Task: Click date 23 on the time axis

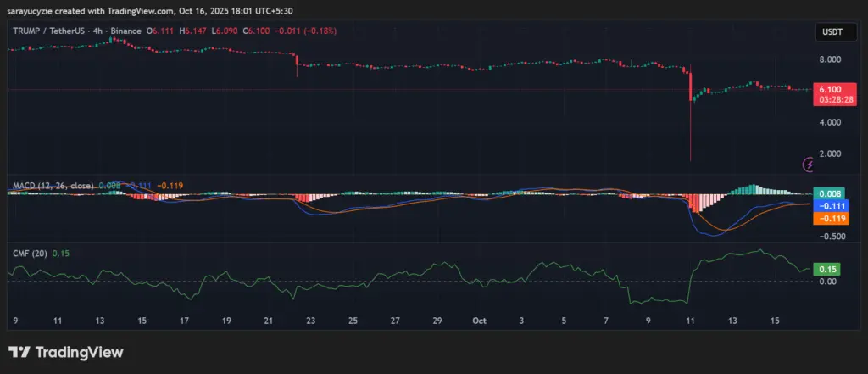Action: [311, 321]
